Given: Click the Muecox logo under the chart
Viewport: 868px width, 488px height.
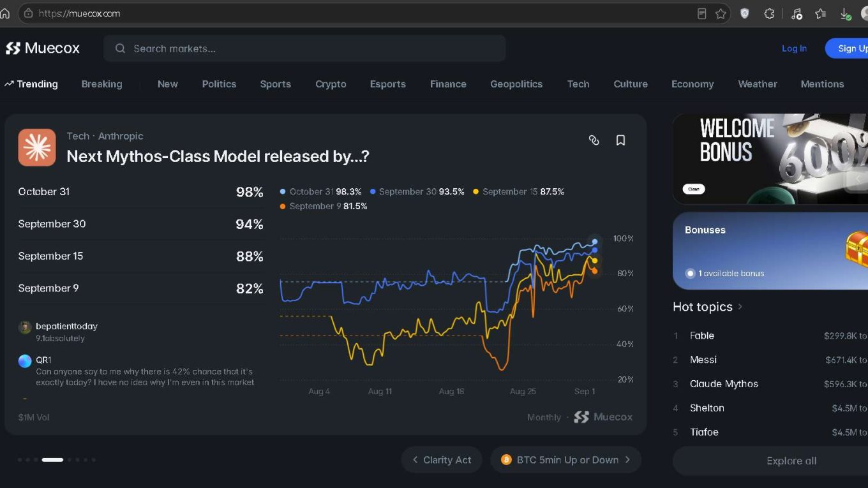Looking at the screenshot, I should click(603, 417).
